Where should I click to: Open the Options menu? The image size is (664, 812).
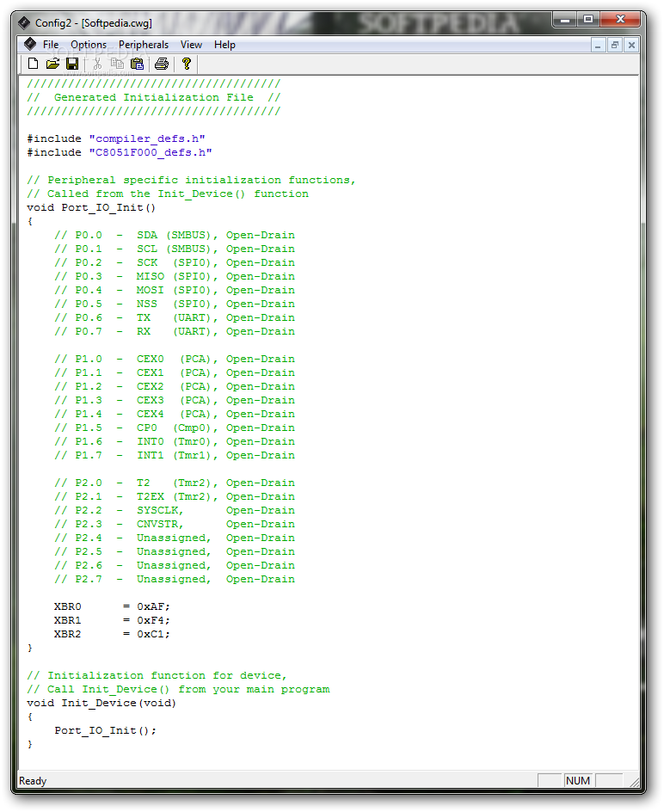point(89,45)
